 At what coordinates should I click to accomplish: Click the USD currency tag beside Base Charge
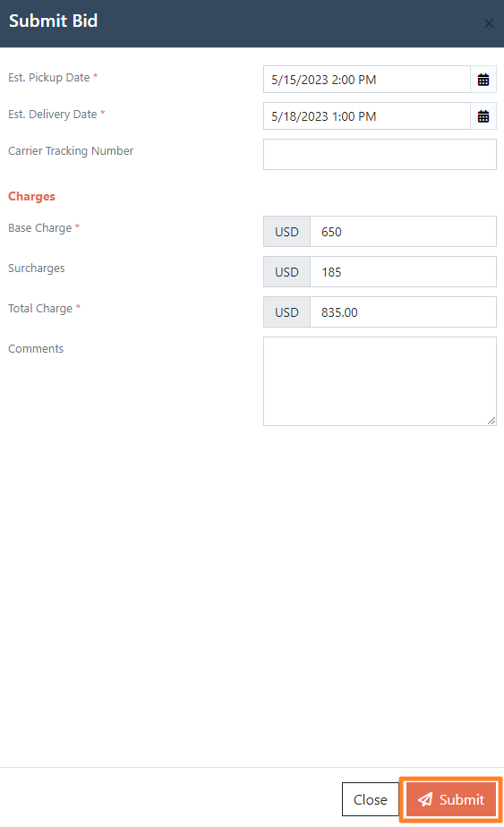tap(287, 232)
